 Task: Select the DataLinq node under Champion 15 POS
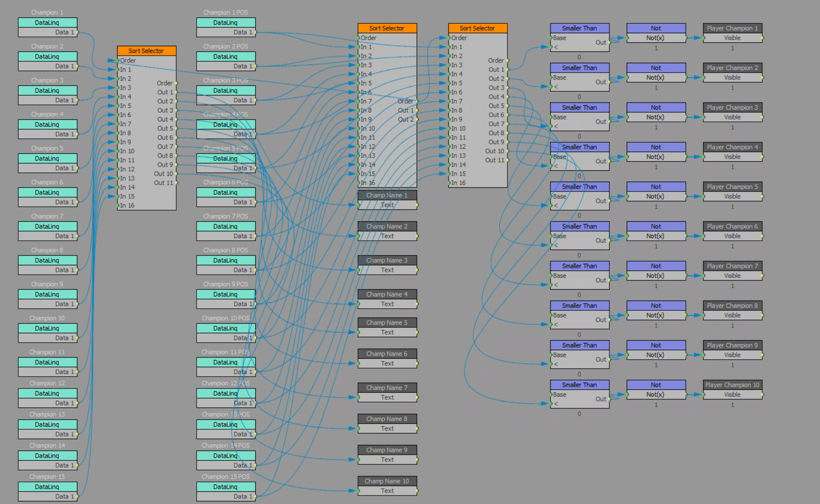coord(225,487)
